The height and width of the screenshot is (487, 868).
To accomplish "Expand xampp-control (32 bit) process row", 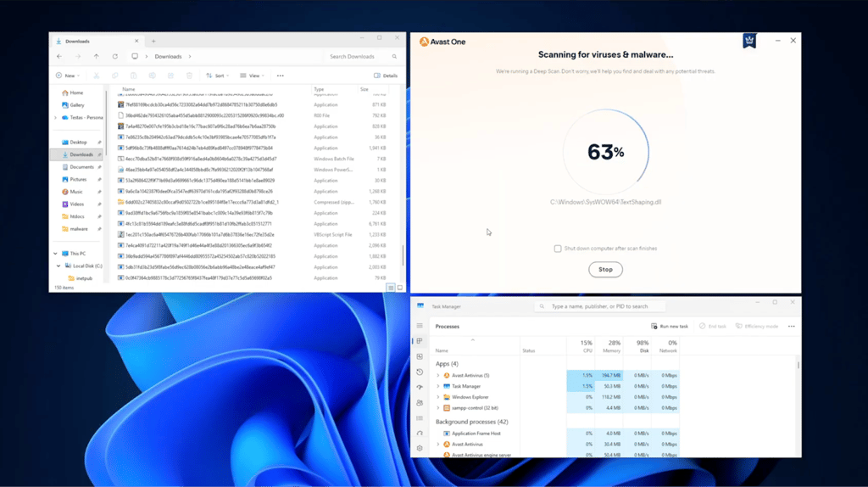I will 438,408.
